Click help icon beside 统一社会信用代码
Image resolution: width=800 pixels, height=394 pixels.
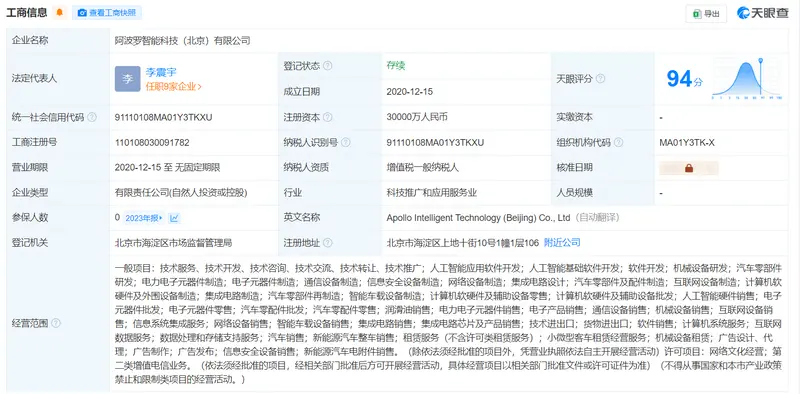(x=92, y=117)
